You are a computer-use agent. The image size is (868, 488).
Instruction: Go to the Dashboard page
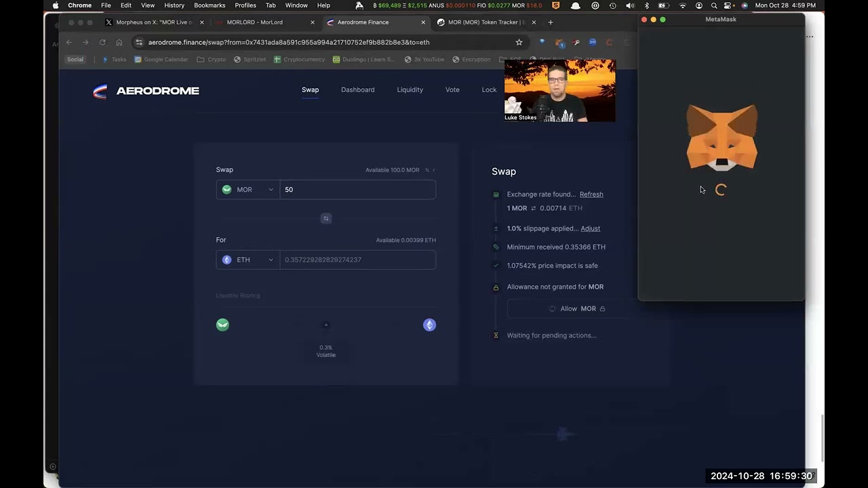coord(357,89)
